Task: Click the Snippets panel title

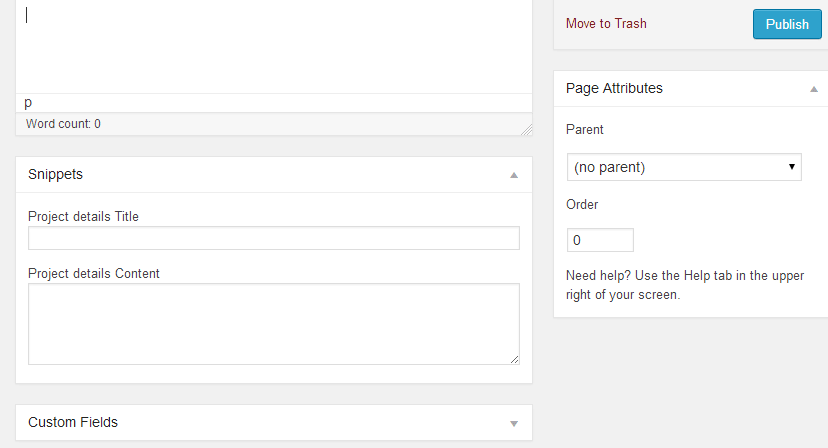Action: (55, 174)
